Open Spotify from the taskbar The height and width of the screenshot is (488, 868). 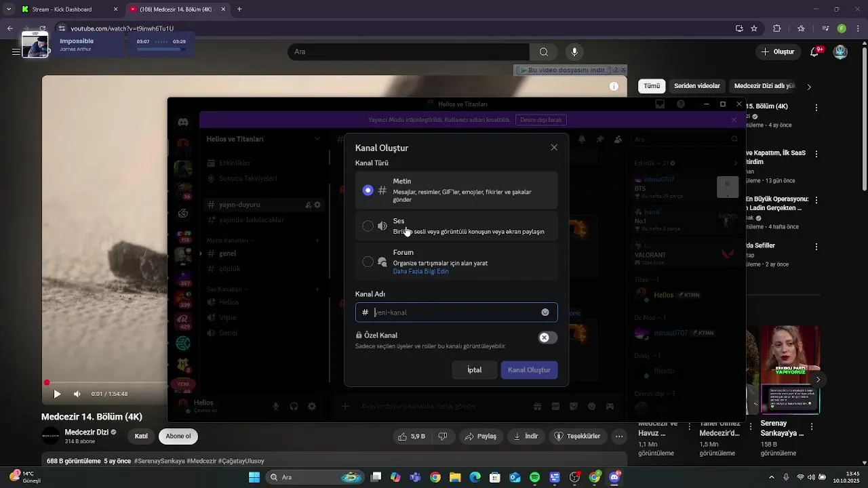click(534, 477)
